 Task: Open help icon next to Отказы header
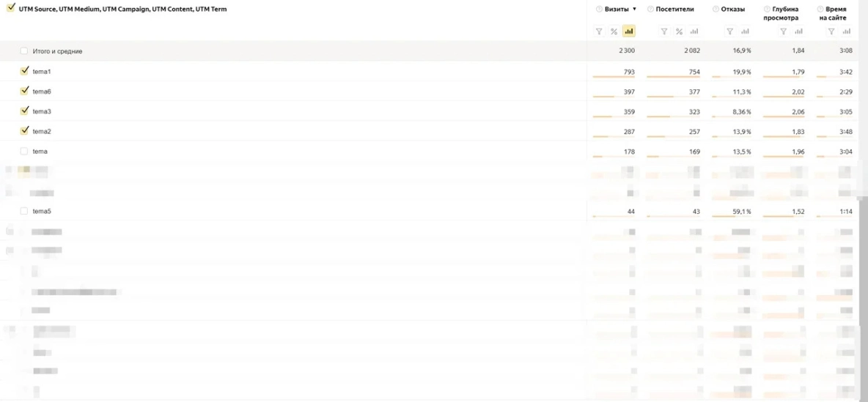point(716,10)
